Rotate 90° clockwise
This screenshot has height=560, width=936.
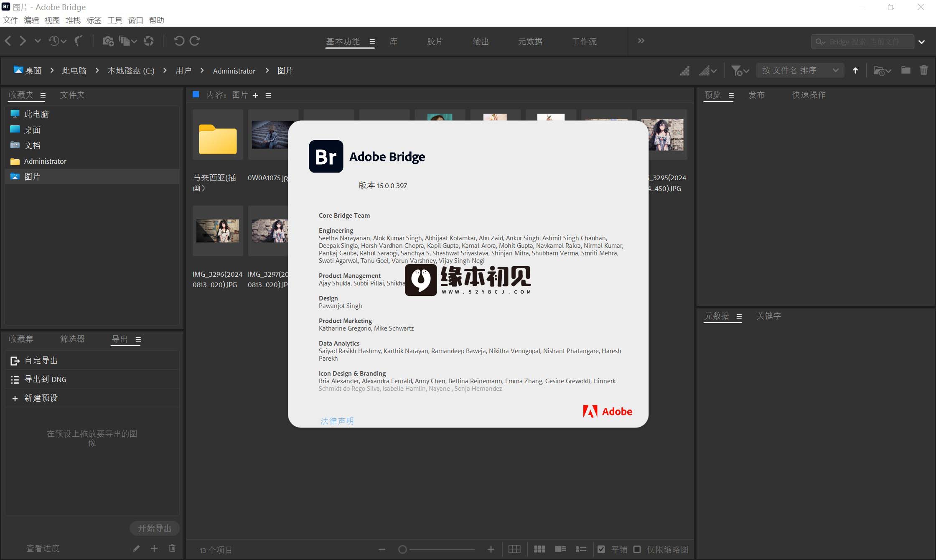coord(195,41)
